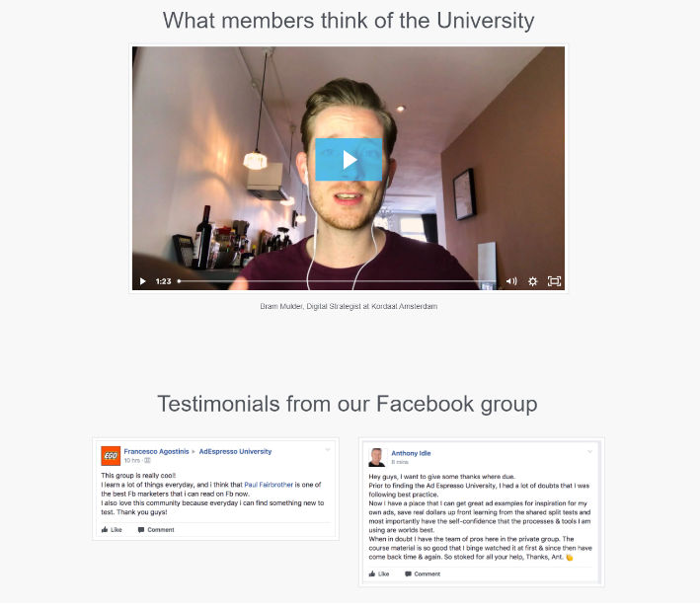700x611 pixels.
Task: Enter fullscreen mode on the video
Action: [554, 281]
